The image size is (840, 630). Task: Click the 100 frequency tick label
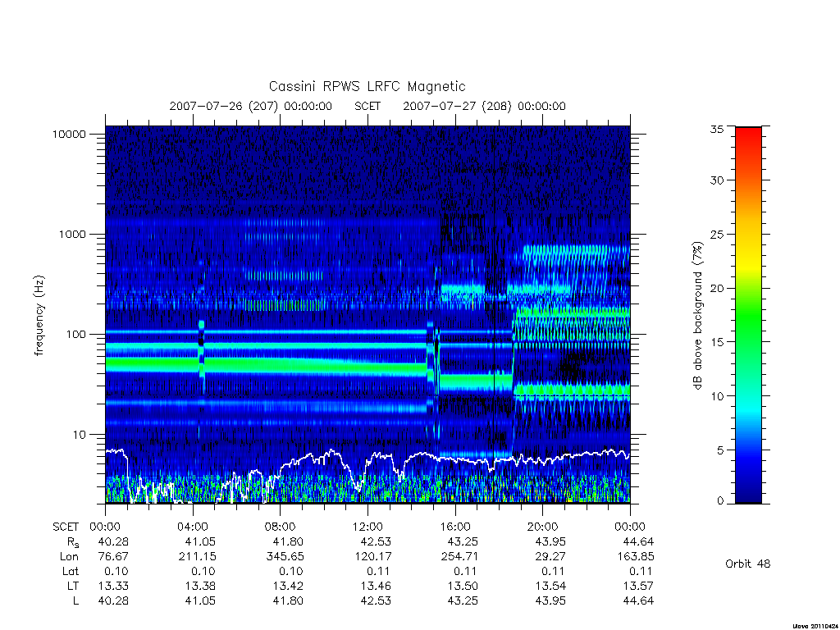coord(75,335)
